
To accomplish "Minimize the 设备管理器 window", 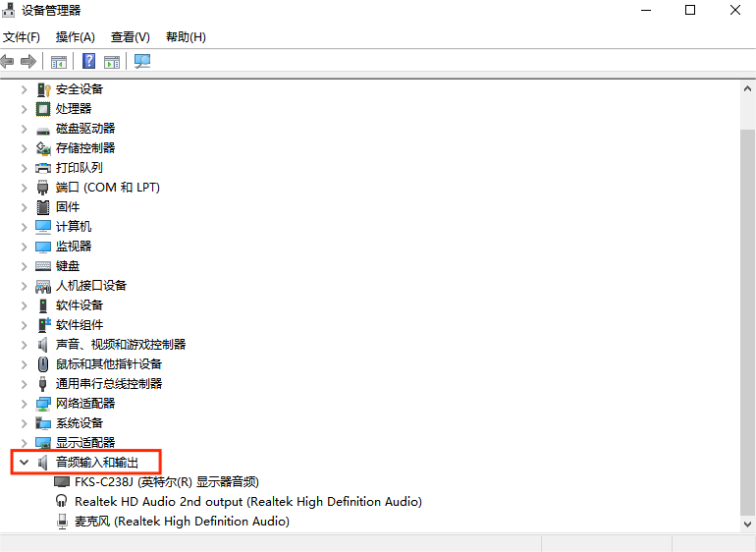I will point(646,10).
